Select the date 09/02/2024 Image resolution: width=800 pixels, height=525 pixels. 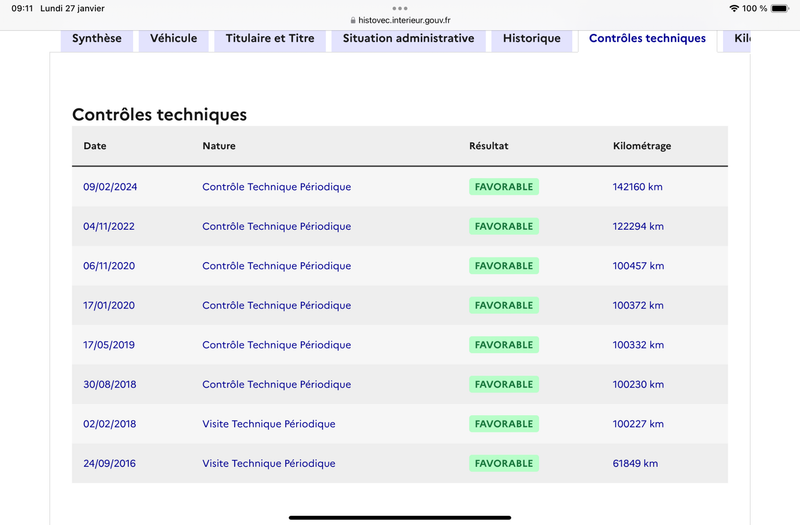click(110, 187)
